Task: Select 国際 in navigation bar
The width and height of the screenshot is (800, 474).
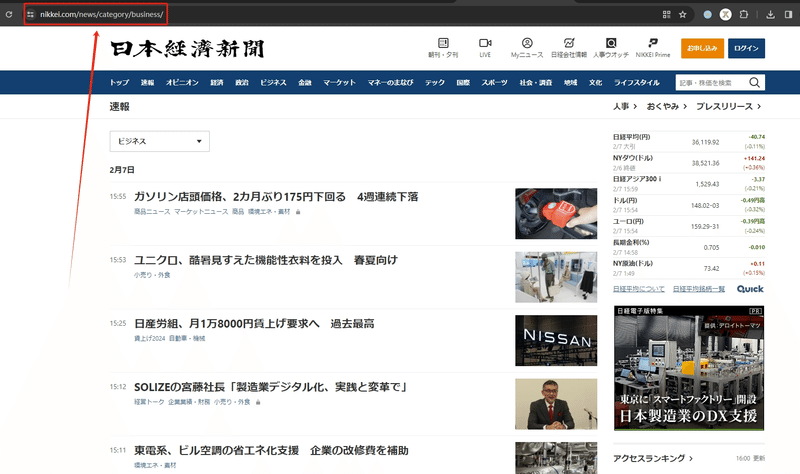Action: click(x=463, y=82)
